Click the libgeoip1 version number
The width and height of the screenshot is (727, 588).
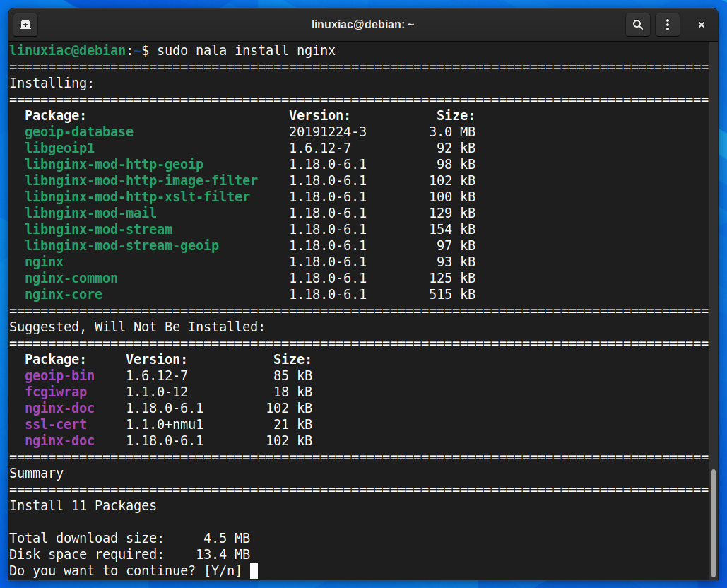click(320, 148)
